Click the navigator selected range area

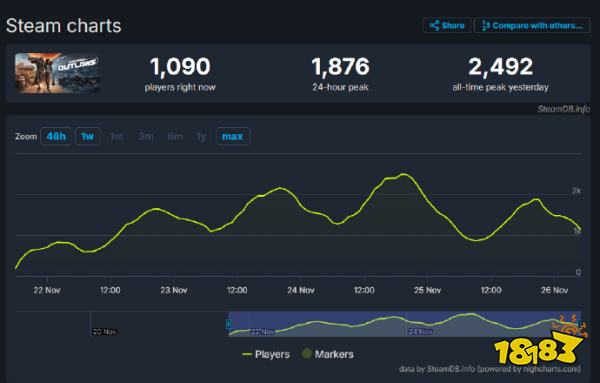pyautogui.click(x=404, y=324)
